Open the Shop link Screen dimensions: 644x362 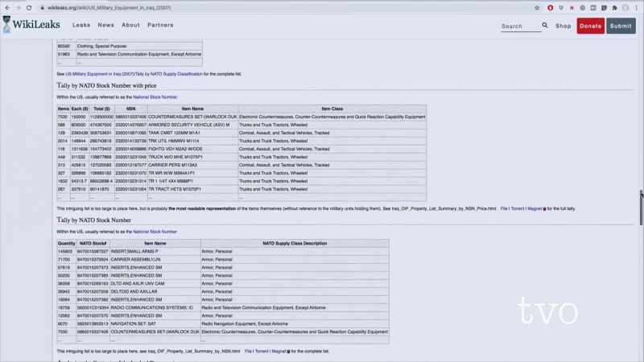pyautogui.click(x=563, y=26)
